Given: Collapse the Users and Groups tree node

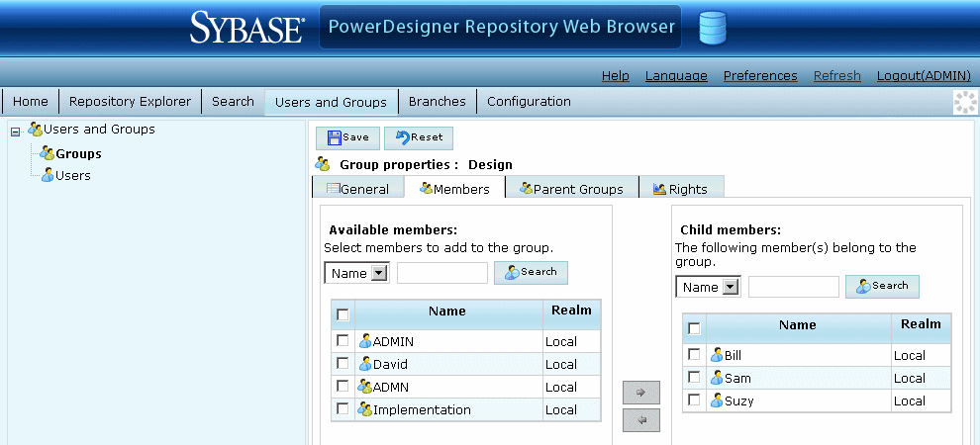Looking at the screenshot, I should pos(15,131).
